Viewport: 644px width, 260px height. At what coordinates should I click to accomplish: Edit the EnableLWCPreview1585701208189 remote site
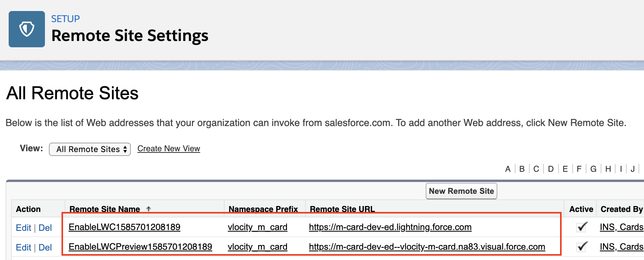(x=23, y=247)
